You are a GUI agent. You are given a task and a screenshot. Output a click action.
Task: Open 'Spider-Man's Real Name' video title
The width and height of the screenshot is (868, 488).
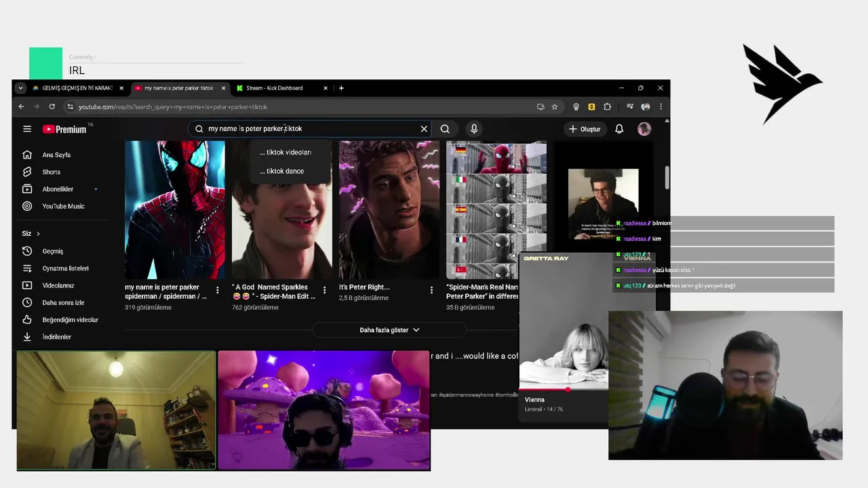pyautogui.click(x=482, y=291)
